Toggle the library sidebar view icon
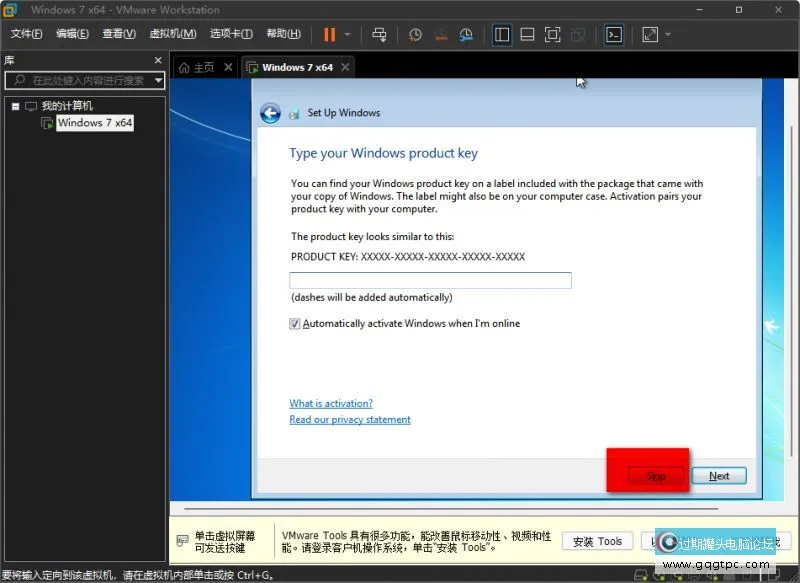 (502, 34)
